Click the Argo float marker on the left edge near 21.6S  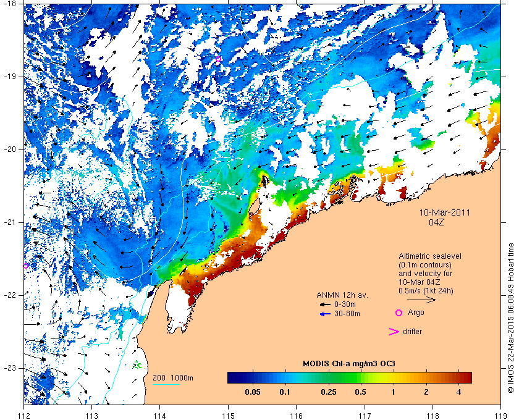click(x=25, y=266)
